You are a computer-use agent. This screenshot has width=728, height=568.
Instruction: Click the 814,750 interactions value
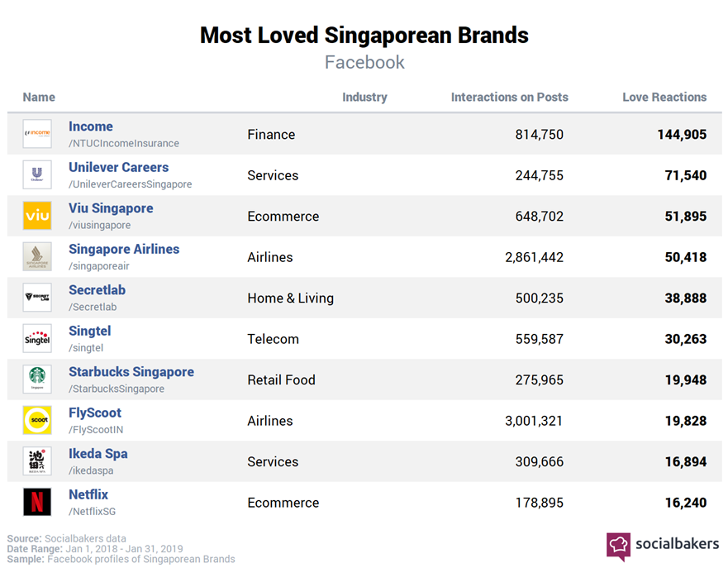540,134
